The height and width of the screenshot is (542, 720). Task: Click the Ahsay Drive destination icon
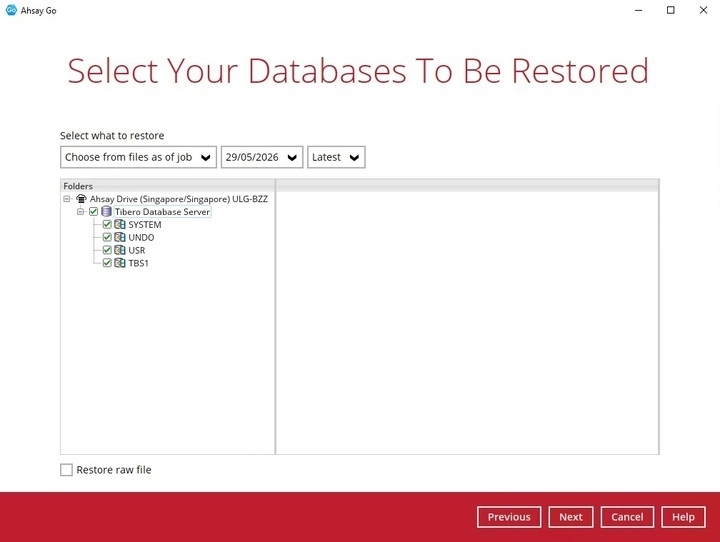coord(81,199)
